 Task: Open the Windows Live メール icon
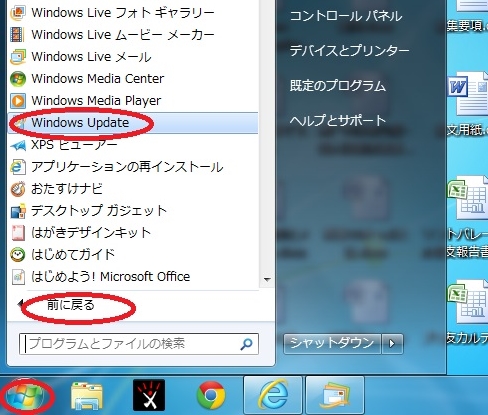(18, 57)
